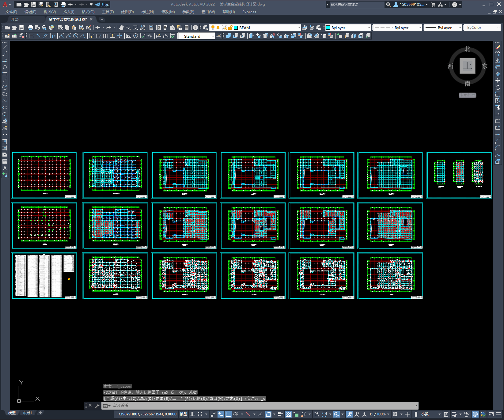Switch to the 布局1 layout tab
This screenshot has height=420, width=504.
pyautogui.click(x=27, y=413)
